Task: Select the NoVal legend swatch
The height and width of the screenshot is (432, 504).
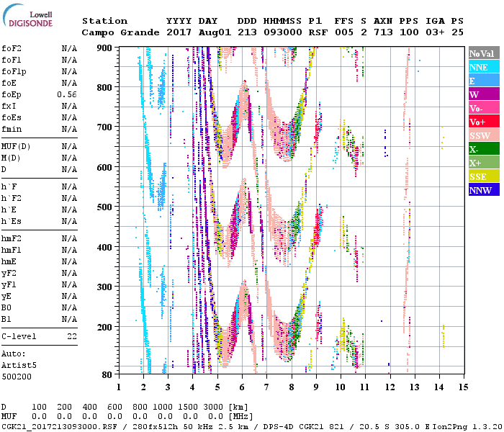Action: 482,54
